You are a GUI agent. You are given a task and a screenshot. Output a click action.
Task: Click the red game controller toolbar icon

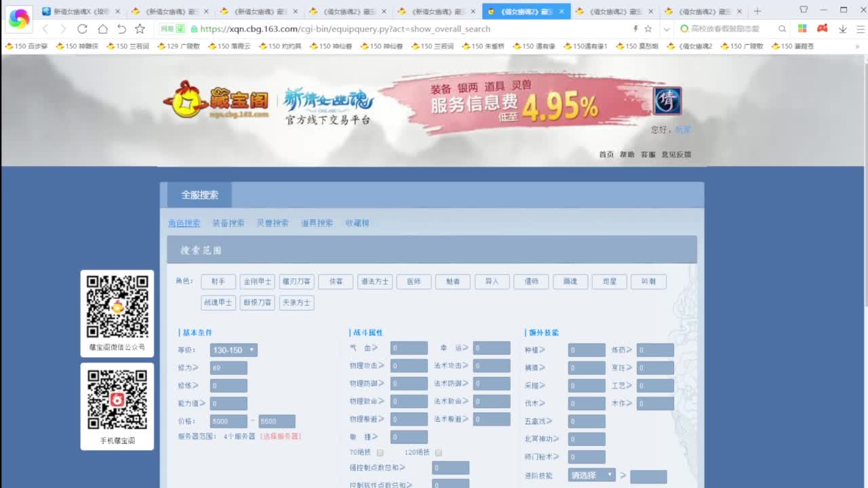click(x=822, y=28)
